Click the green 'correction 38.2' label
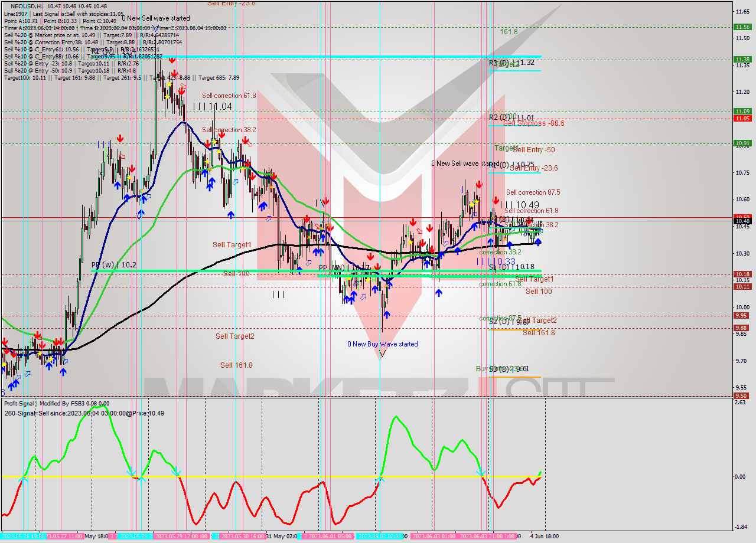The image size is (756, 543). click(500, 252)
